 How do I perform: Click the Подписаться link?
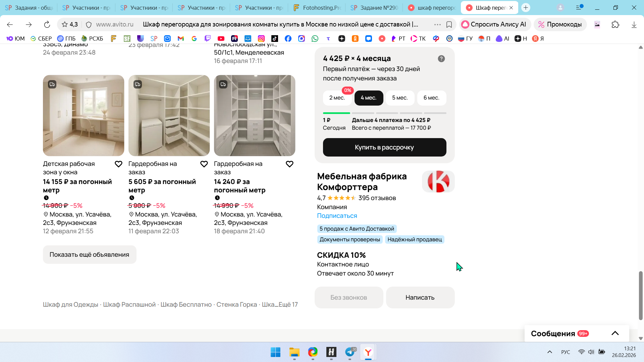pyautogui.click(x=337, y=216)
